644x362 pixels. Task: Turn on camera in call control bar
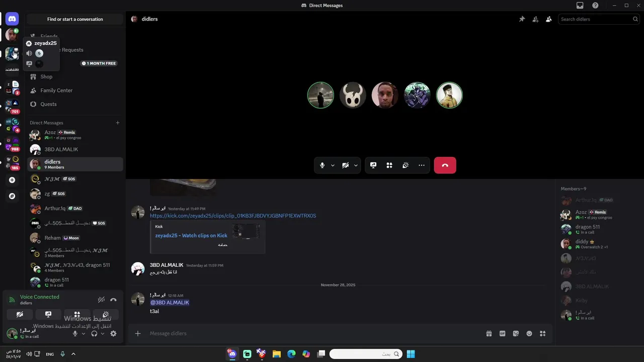click(346, 165)
